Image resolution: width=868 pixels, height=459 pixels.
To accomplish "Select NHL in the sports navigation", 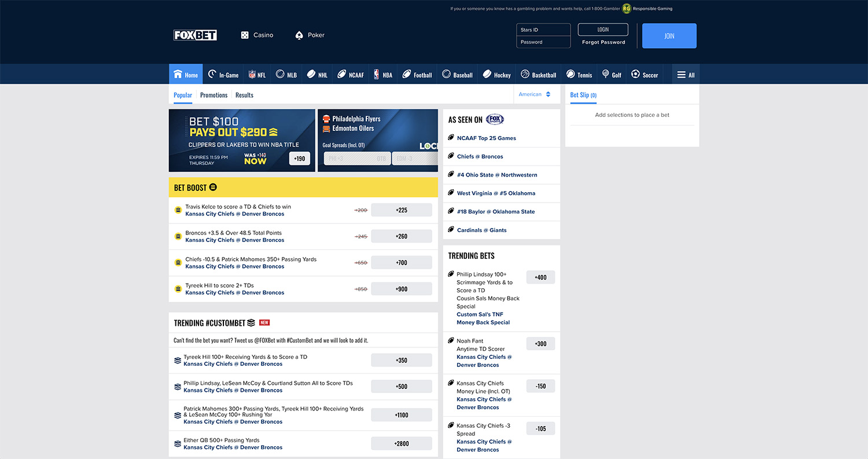I will [x=317, y=75].
